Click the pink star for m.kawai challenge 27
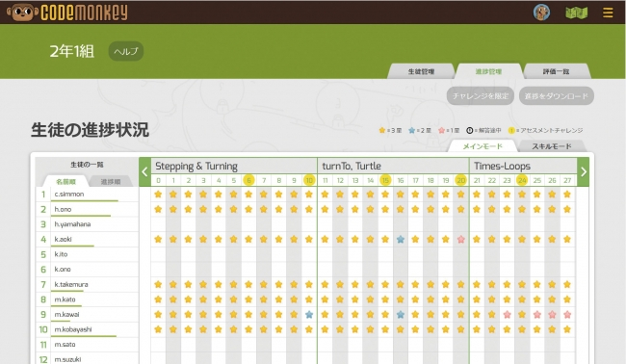Screen dimensions: 626x364 (x=567, y=315)
